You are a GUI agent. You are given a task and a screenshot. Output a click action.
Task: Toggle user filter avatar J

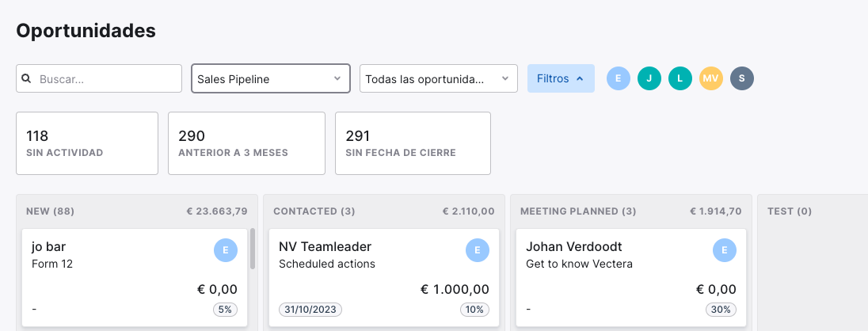coord(649,78)
